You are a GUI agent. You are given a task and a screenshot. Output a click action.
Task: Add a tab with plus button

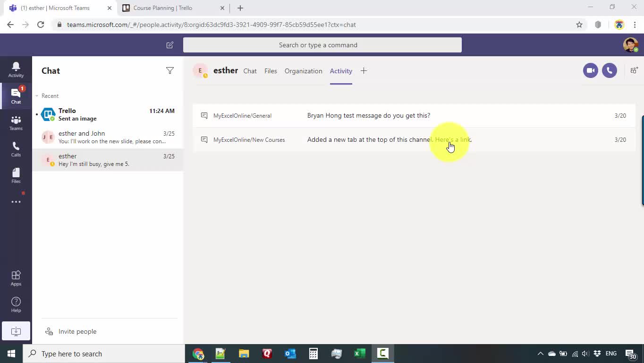tap(364, 71)
